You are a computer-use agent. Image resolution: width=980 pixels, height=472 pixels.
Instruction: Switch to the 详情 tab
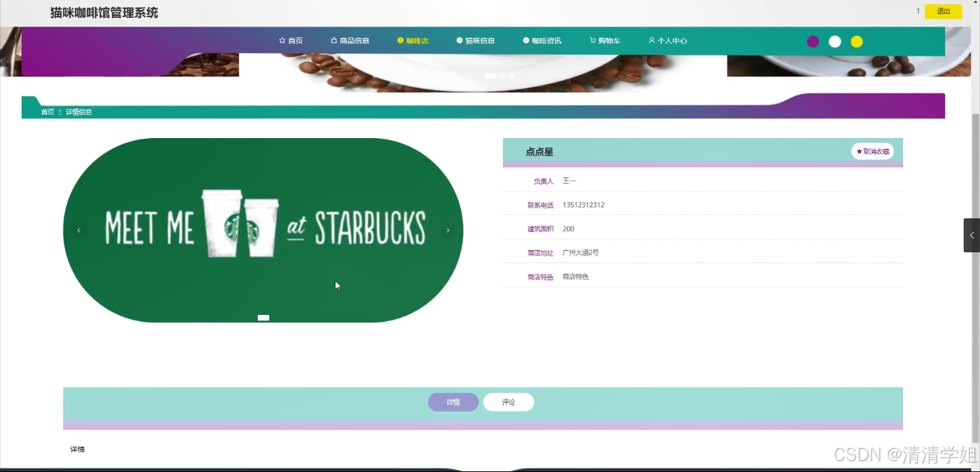click(453, 403)
